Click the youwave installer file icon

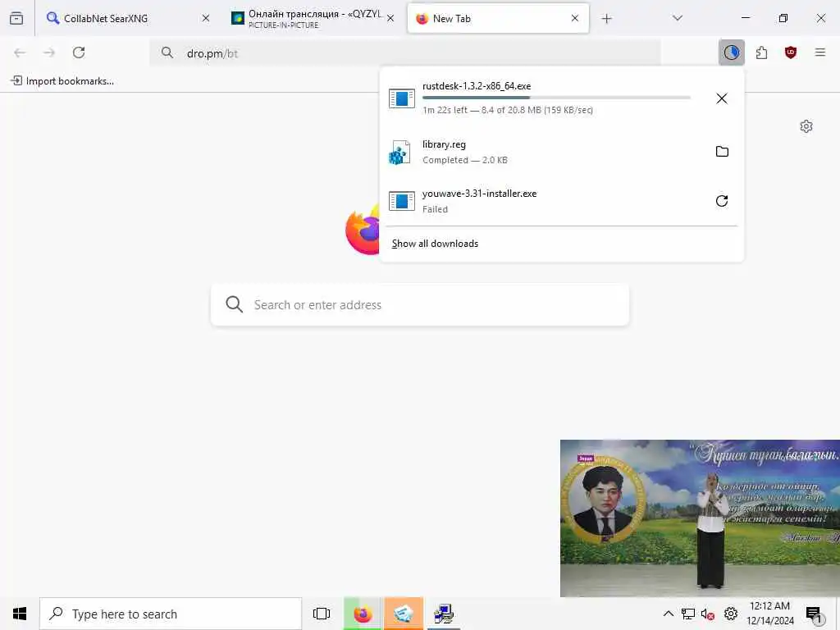(x=402, y=202)
